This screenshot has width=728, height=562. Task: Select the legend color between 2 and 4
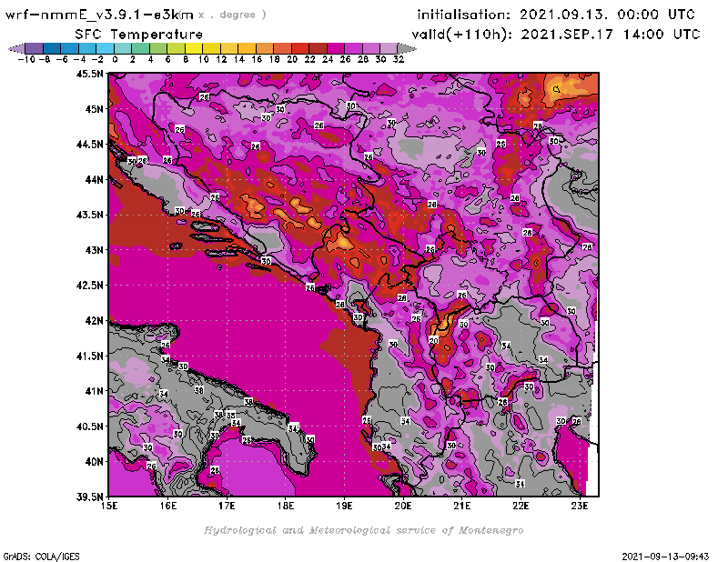[x=141, y=48]
